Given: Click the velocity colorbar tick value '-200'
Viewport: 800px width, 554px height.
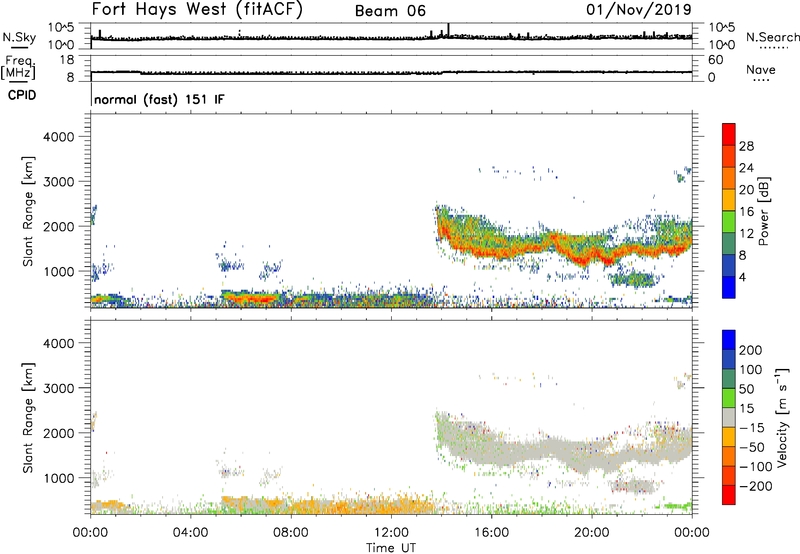Looking at the screenshot, I should [x=756, y=486].
